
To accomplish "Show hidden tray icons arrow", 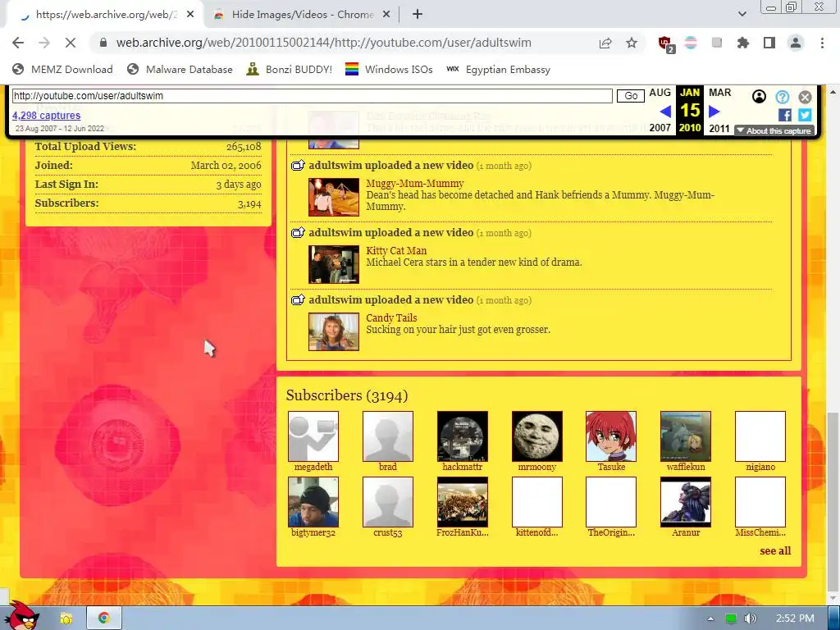I will pos(711,619).
